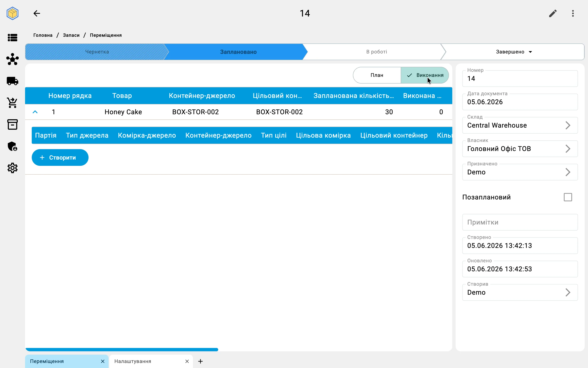Open the three-dot more options menu
The height and width of the screenshot is (368, 588).
573,13
